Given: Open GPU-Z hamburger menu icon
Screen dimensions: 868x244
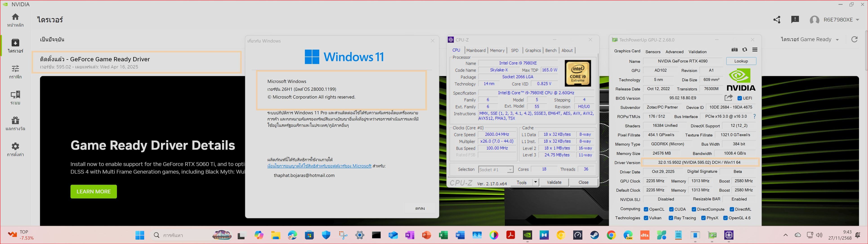Looking at the screenshot, I should coord(755,50).
